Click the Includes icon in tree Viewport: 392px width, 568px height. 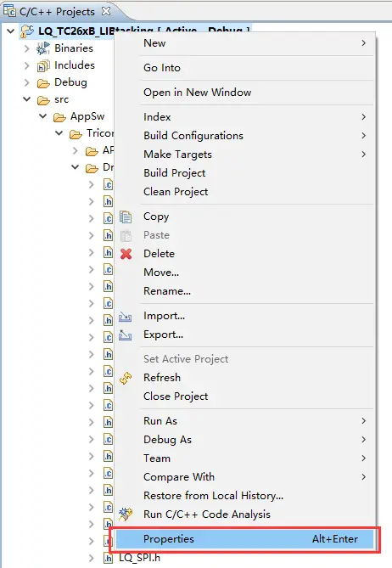tap(43, 65)
